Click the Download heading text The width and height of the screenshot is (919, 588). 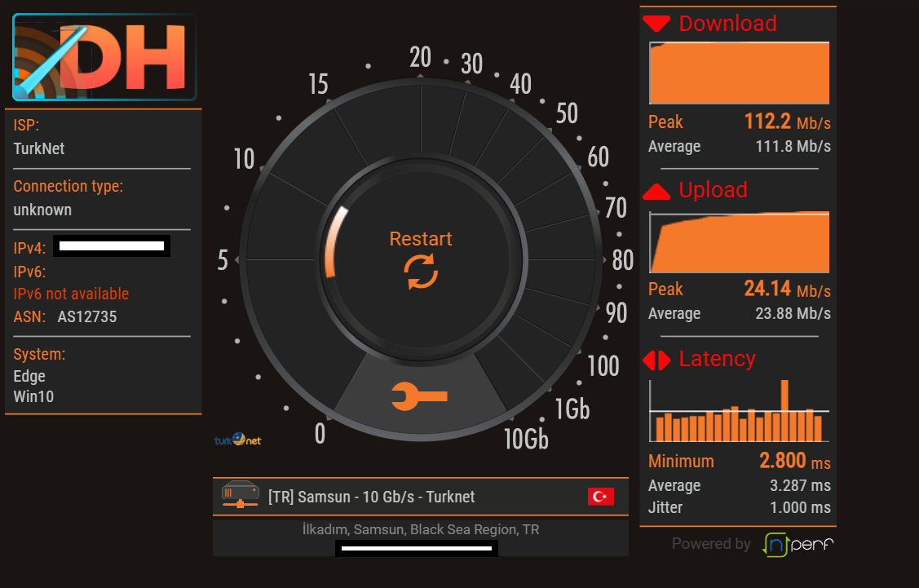[728, 24]
